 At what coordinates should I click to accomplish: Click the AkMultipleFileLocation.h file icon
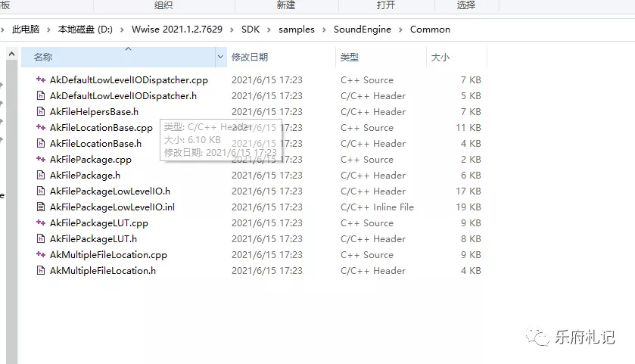pos(41,270)
